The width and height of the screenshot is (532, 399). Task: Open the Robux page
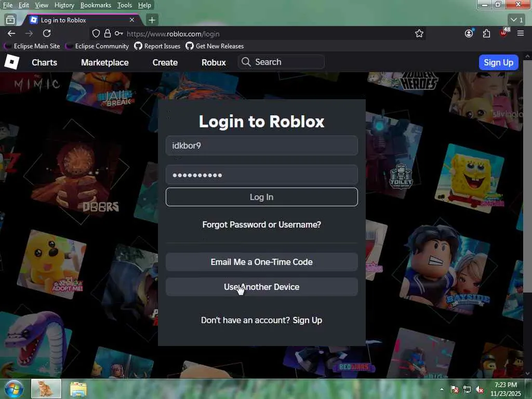click(x=214, y=62)
